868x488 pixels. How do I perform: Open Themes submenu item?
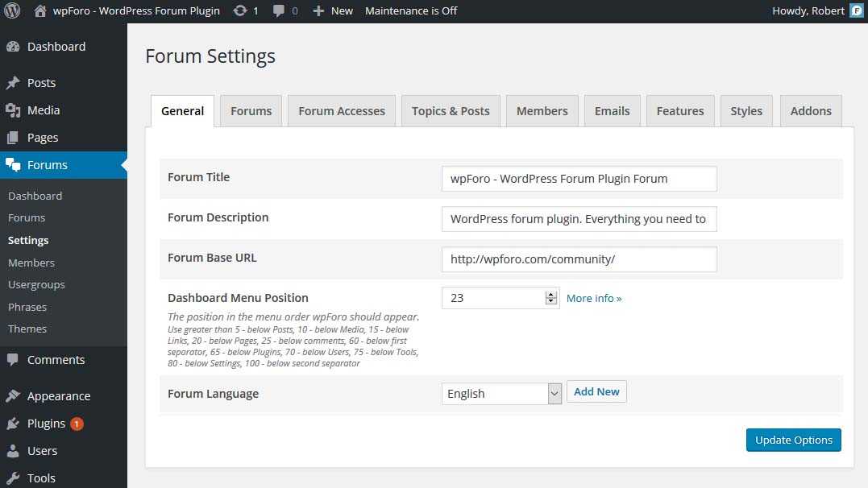[27, 329]
